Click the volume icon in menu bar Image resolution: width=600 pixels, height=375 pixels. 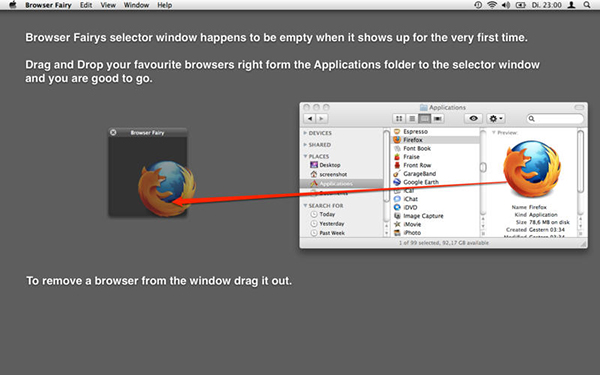[505, 5]
